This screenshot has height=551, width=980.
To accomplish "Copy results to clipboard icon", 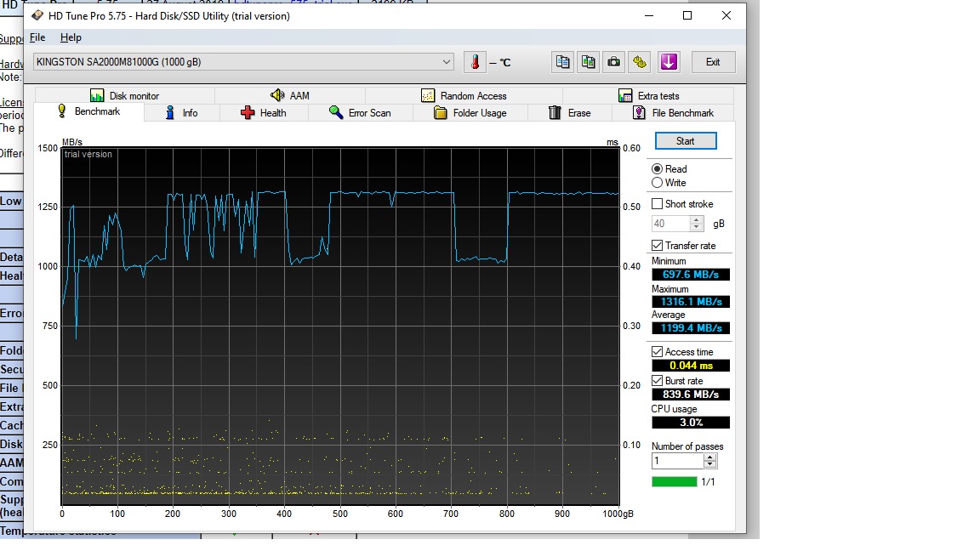I will [x=562, y=62].
